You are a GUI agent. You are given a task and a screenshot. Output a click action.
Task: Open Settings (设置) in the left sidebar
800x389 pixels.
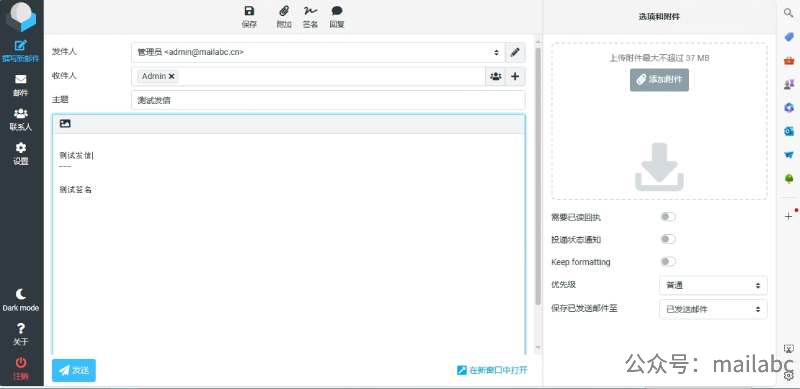click(x=20, y=154)
